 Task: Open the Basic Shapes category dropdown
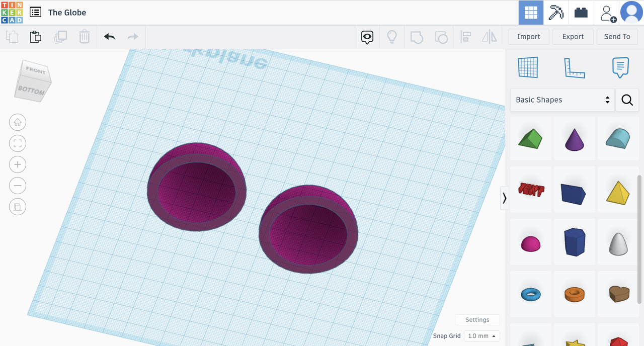562,100
